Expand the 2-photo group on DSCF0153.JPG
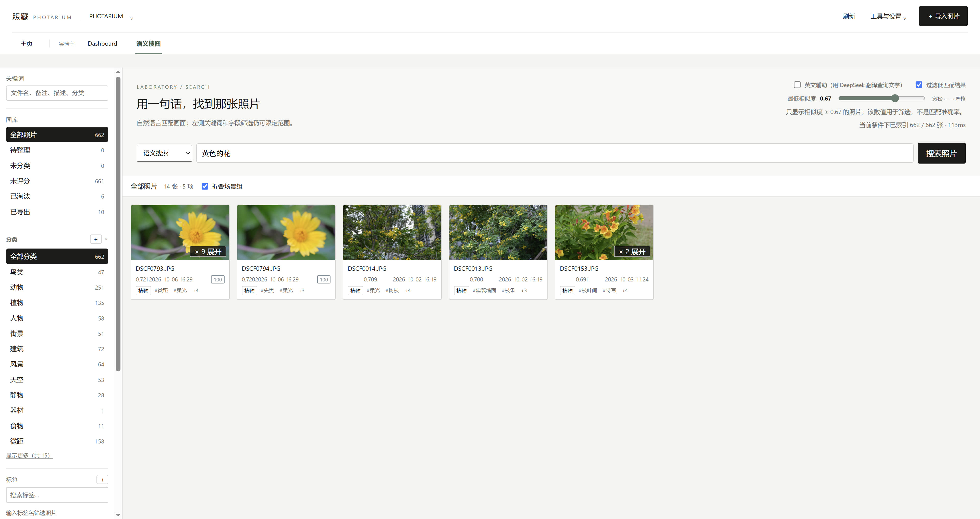 pos(632,252)
